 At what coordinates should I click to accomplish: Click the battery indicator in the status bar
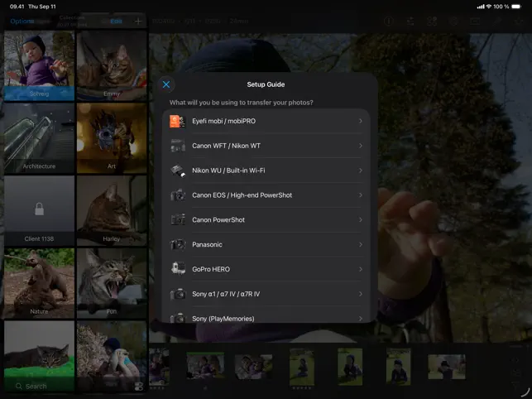pos(516,7)
